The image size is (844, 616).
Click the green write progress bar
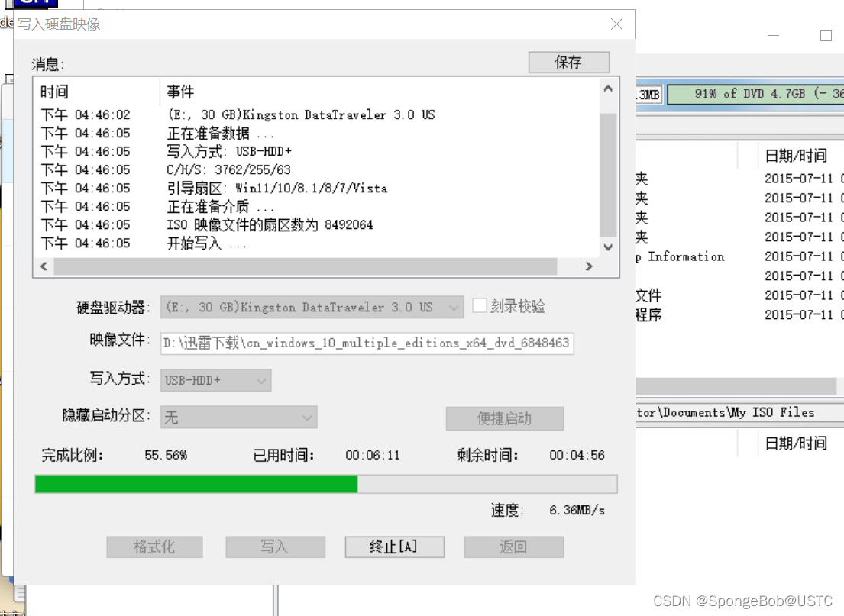point(325,484)
